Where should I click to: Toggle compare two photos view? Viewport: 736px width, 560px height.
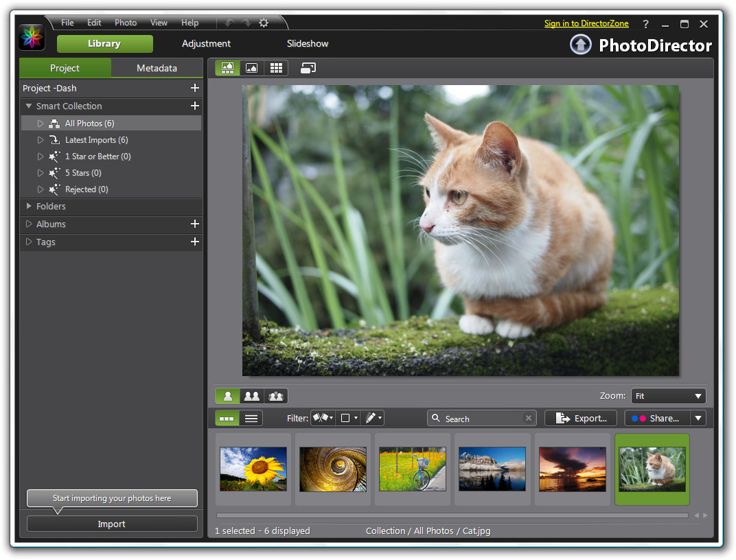pyautogui.click(x=252, y=396)
